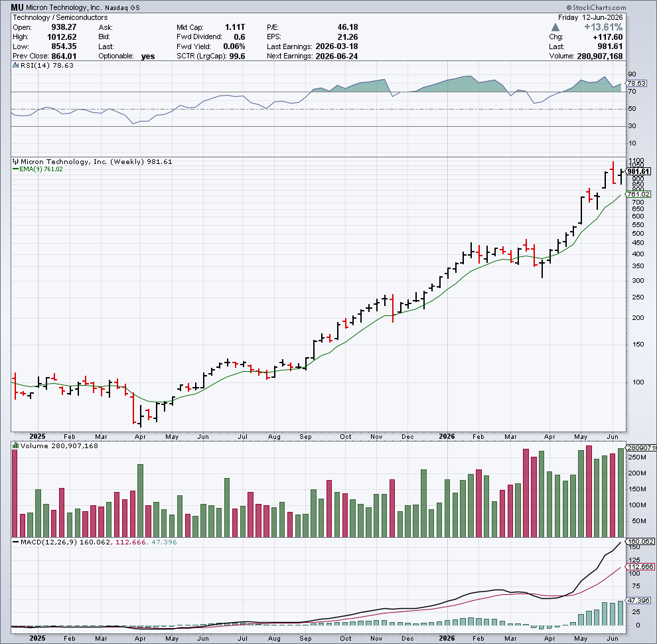Click the tallest April 2025 volume bar
Image resolution: width=657 pixels, height=644 pixels.
[x=141, y=501]
